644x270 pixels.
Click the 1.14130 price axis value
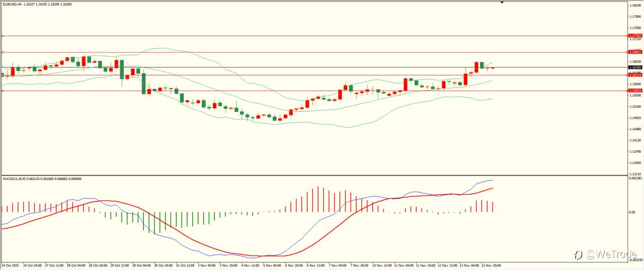[x=635, y=140]
